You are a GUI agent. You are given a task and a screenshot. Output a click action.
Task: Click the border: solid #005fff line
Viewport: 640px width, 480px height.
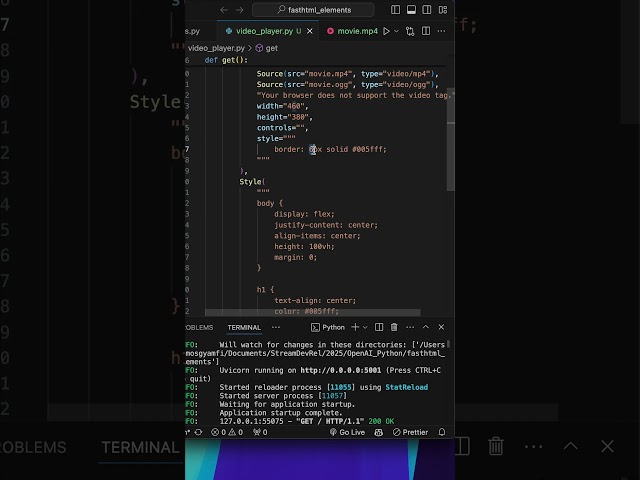pyautogui.click(x=330, y=149)
